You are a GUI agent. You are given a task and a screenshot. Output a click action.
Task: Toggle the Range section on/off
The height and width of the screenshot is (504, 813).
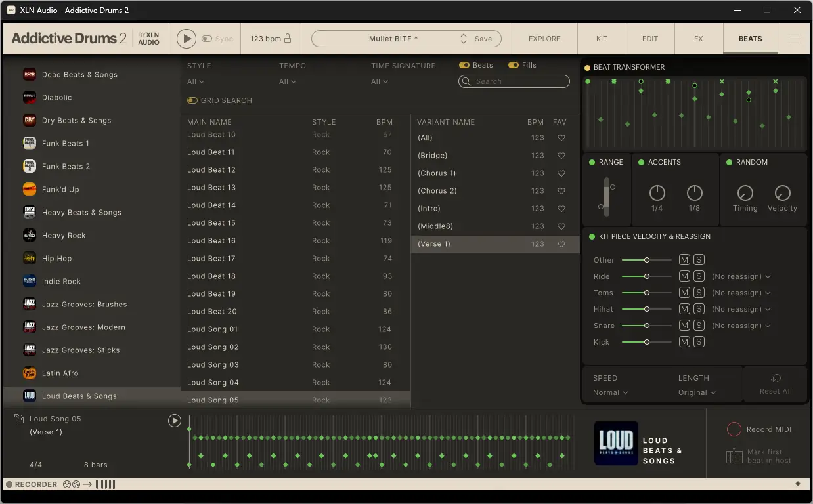[x=592, y=163]
